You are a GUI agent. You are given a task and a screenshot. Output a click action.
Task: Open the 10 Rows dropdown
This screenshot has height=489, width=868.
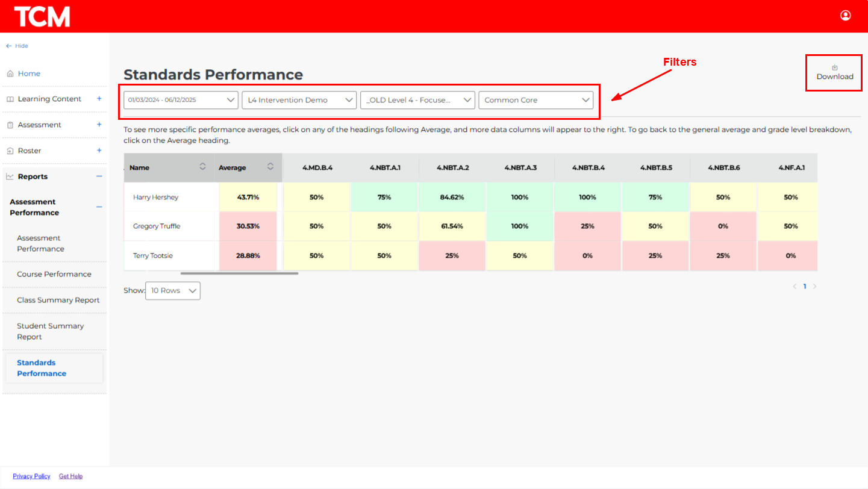[x=173, y=290]
